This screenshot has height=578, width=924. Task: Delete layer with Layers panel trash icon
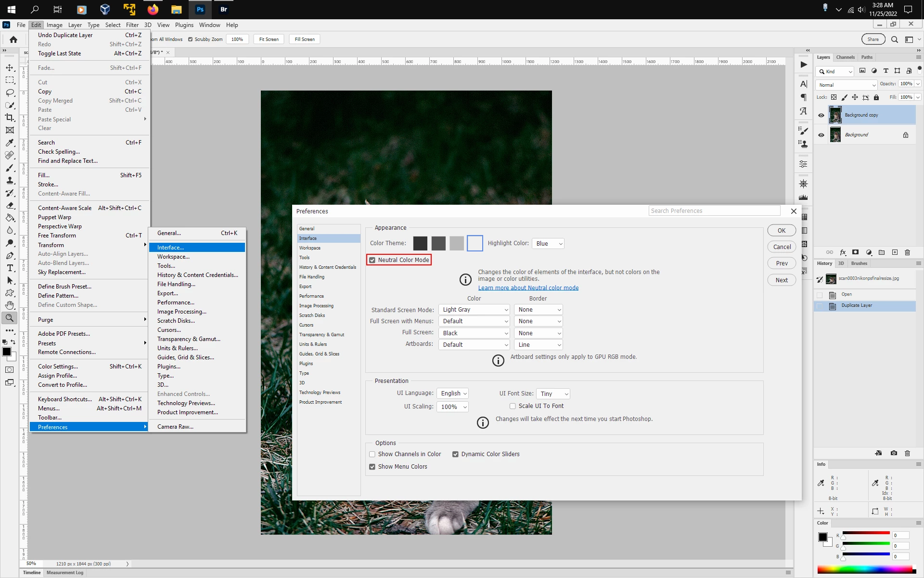coord(907,252)
